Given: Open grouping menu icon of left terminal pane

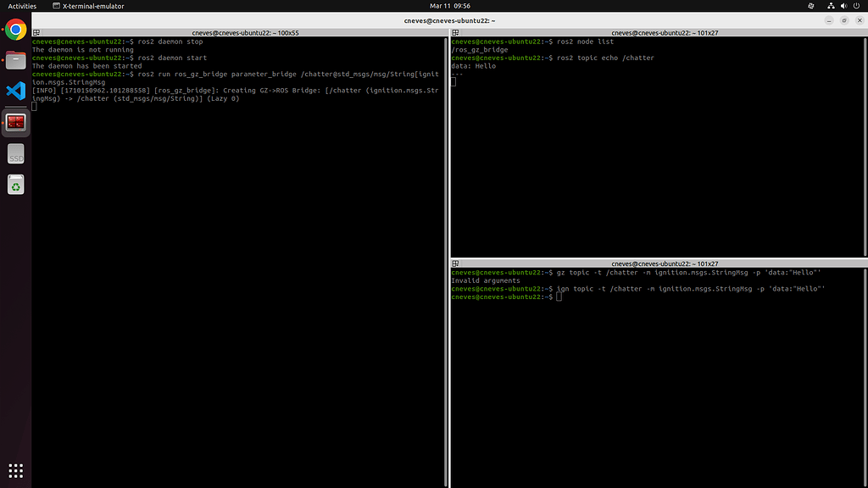Looking at the screenshot, I should click(x=36, y=33).
